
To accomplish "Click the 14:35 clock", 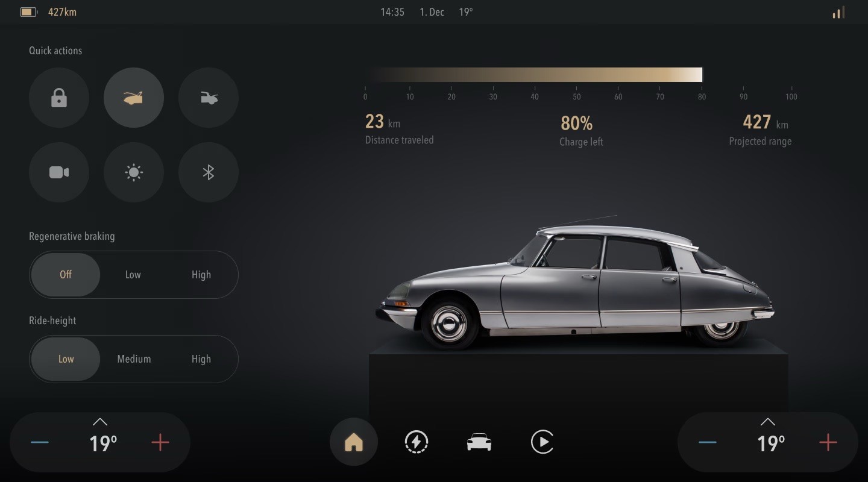I will coord(392,12).
